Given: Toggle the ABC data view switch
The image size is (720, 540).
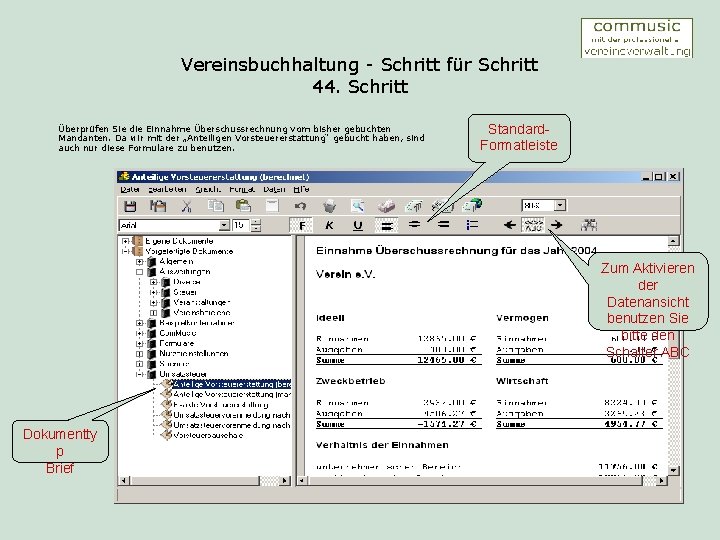Looking at the screenshot, I should coord(533,225).
